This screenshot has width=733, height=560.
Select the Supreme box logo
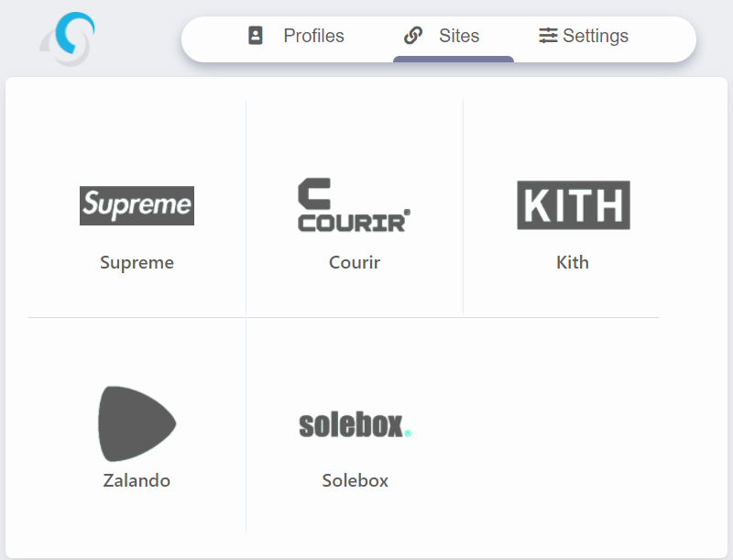(137, 205)
